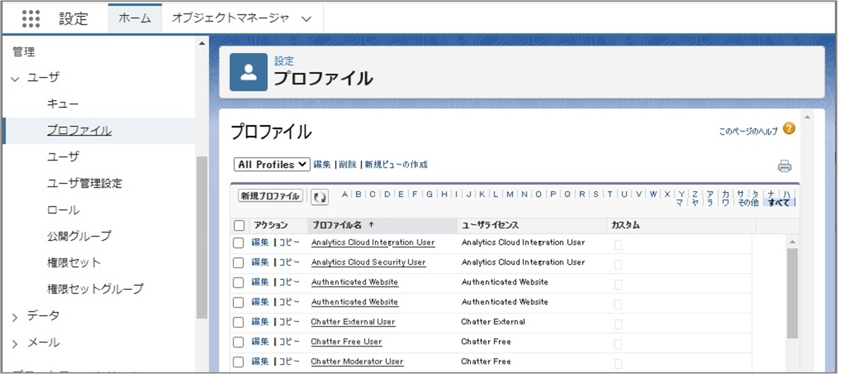
Task: Tick the select-all checkbox in the header row
Action: click(x=239, y=226)
